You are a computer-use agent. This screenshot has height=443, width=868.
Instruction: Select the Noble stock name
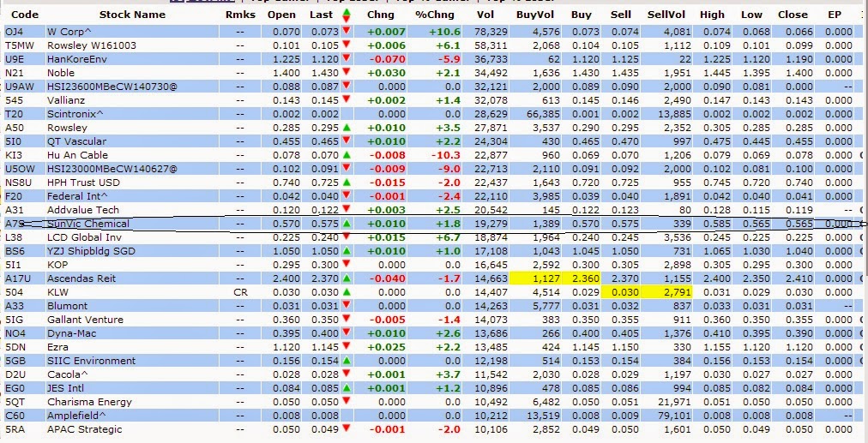pyautogui.click(x=60, y=73)
